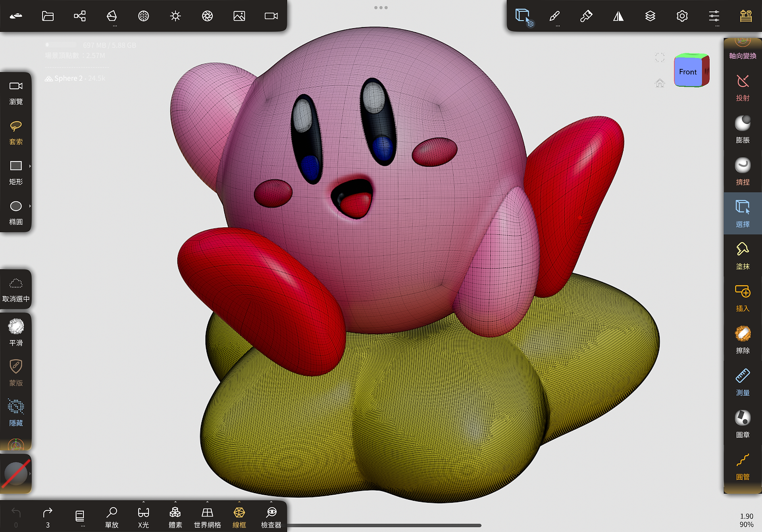Pick the 擠捏 pinch brush
Viewport: 762px width, 532px height.
(743, 171)
